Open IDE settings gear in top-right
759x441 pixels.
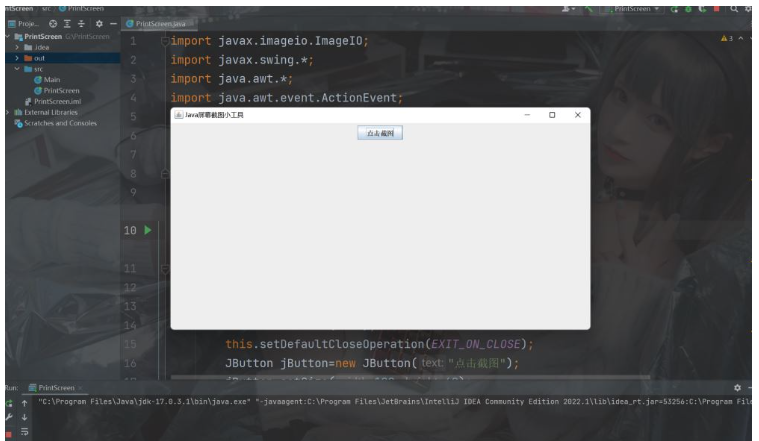pos(748,9)
